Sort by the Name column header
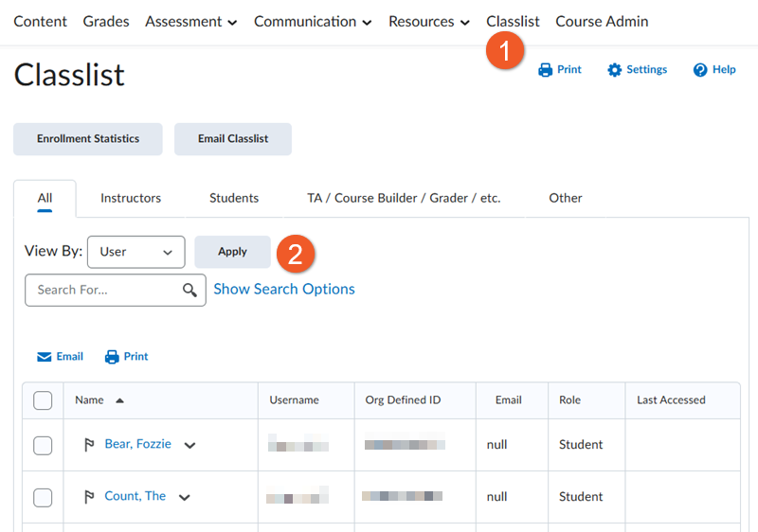Viewport: 758px width, 532px height. point(90,400)
